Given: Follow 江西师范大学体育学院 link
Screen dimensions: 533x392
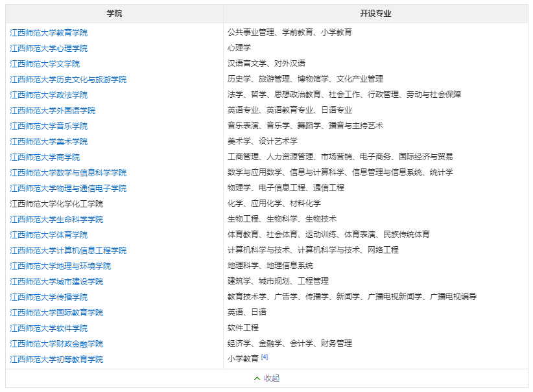Looking at the screenshot, I should pyautogui.click(x=49, y=235).
